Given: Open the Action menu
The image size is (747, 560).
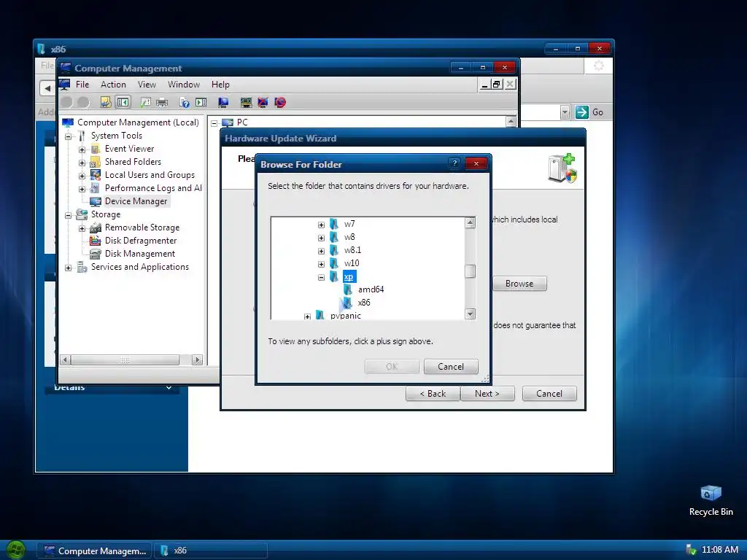Looking at the screenshot, I should point(113,85).
